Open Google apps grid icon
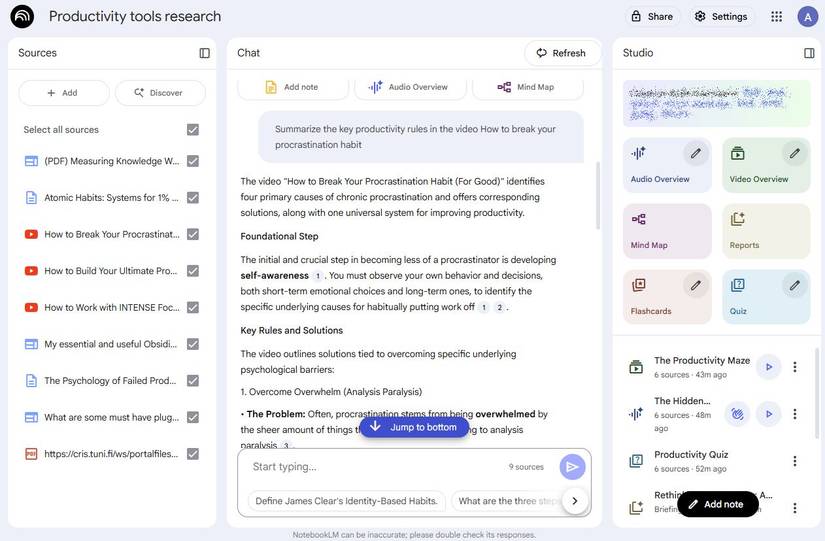 pos(776,16)
